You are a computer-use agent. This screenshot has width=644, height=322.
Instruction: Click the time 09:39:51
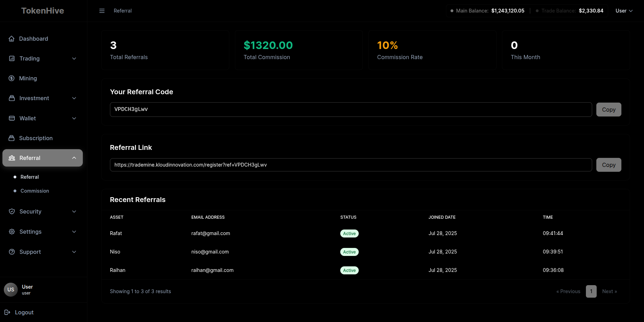click(553, 252)
